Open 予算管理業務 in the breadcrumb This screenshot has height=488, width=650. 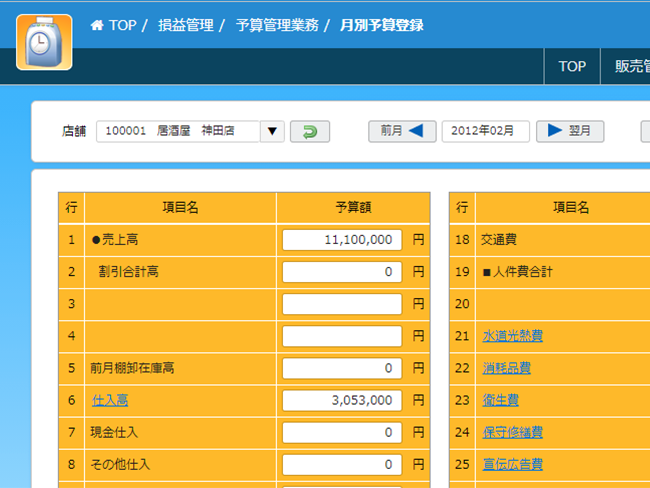click(277, 25)
